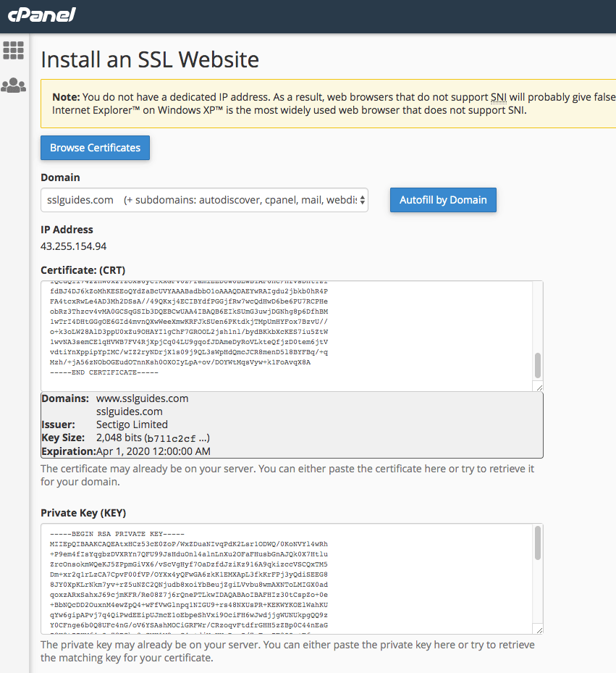The image size is (616, 673).
Task: Click the Autofill by Domain button
Action: point(443,200)
